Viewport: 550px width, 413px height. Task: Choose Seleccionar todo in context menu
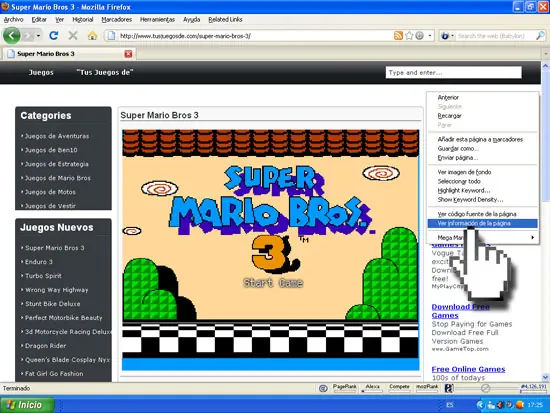click(483, 181)
